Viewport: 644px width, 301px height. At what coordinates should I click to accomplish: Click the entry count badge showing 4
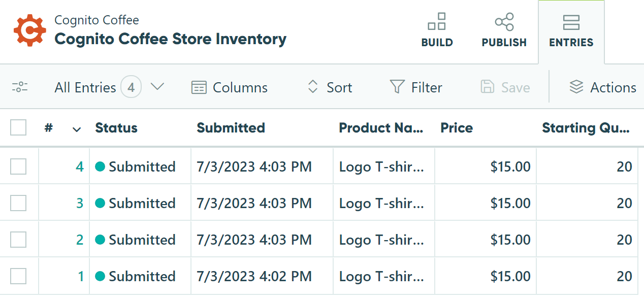tap(131, 87)
